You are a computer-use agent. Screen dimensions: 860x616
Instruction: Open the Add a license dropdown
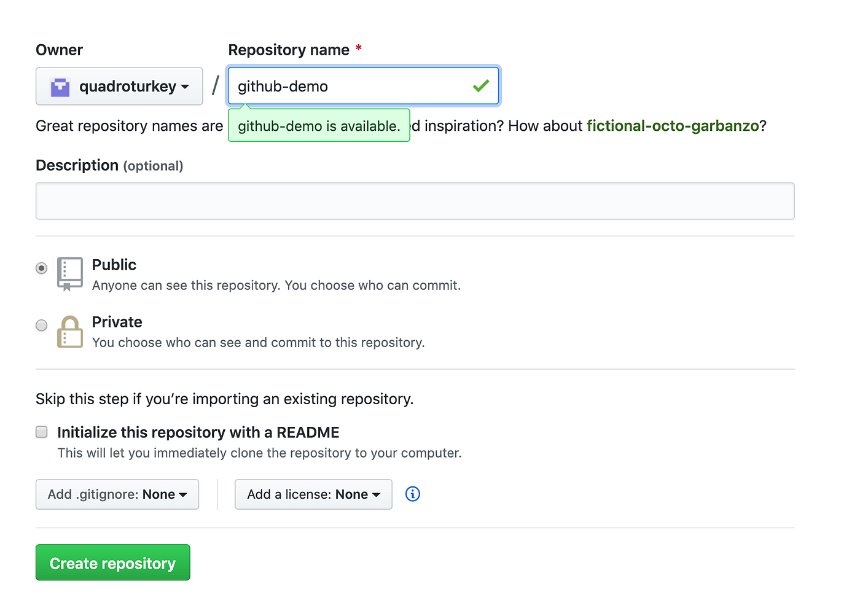313,494
